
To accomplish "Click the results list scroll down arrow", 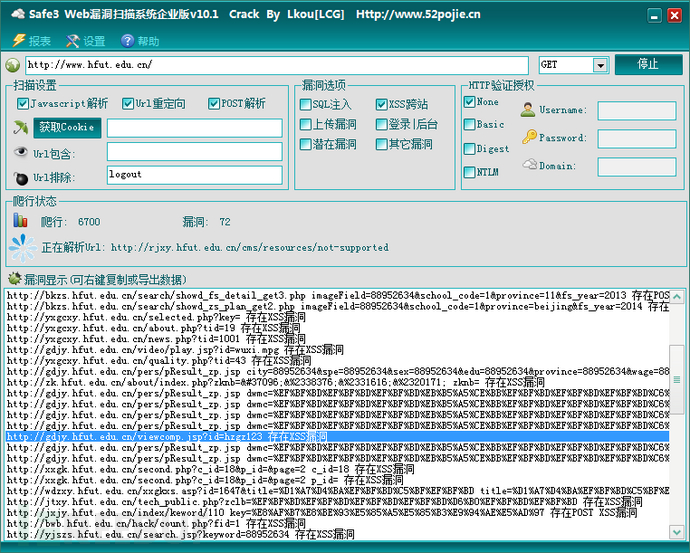I will pyautogui.click(x=677, y=532).
